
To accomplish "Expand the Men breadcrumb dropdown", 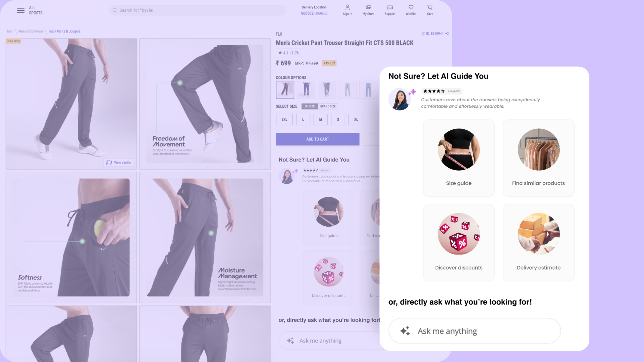I will click(10, 31).
